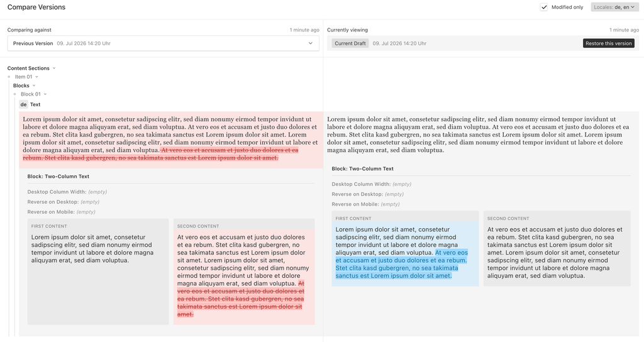
Task: Toggle the Modified only checkbox
Action: pos(544,7)
